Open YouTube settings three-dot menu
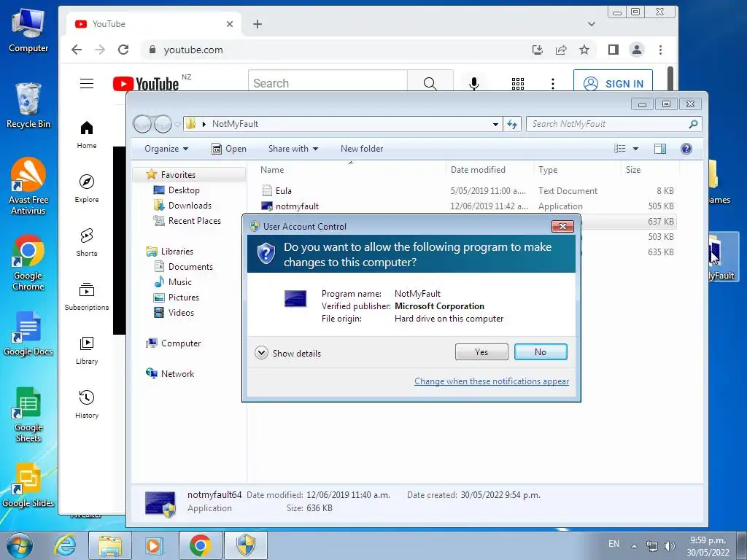The height and width of the screenshot is (560, 747). 553,84
